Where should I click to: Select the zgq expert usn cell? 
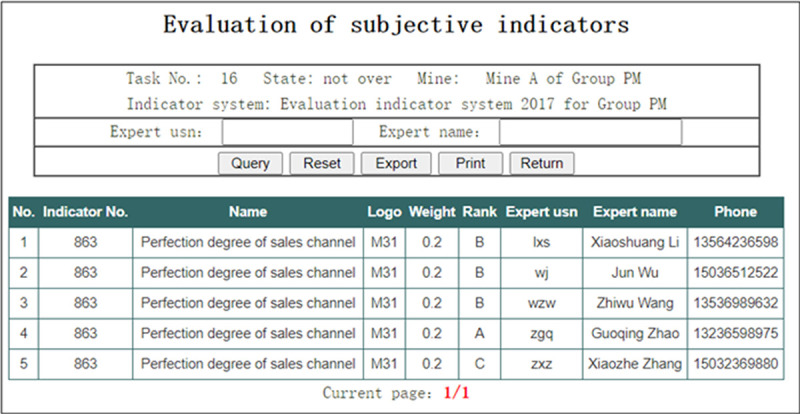tap(541, 333)
